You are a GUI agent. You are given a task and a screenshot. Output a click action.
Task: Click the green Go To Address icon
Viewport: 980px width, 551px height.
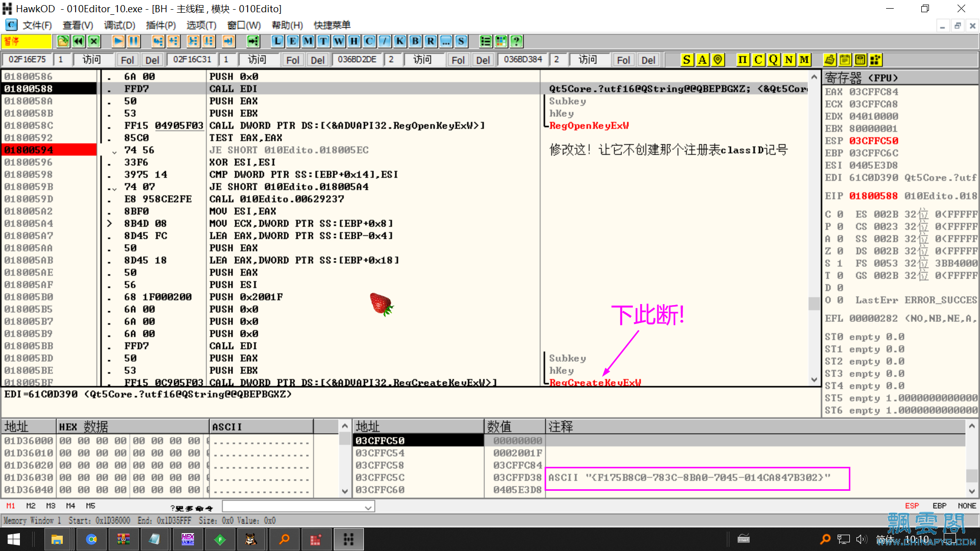(x=253, y=41)
